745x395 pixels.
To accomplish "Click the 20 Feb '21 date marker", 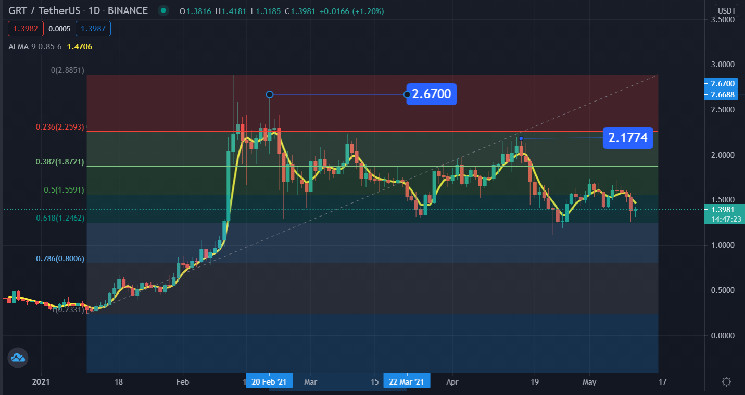I will tap(269, 382).
